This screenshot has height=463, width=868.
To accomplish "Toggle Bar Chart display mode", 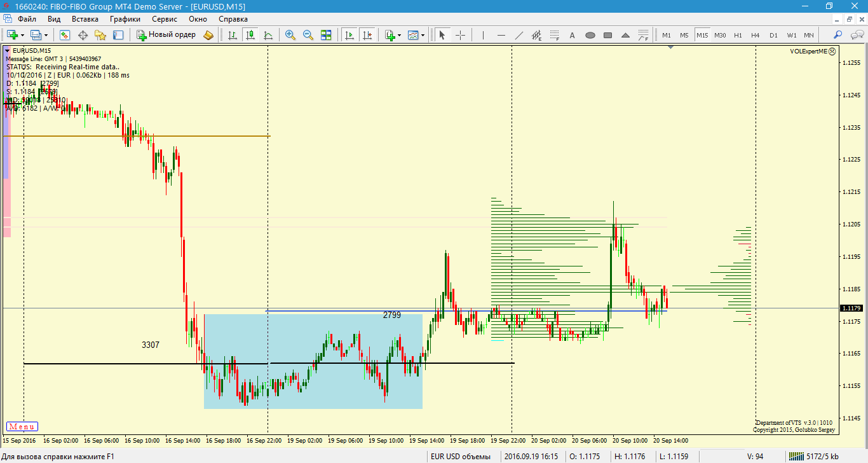I will click(233, 35).
